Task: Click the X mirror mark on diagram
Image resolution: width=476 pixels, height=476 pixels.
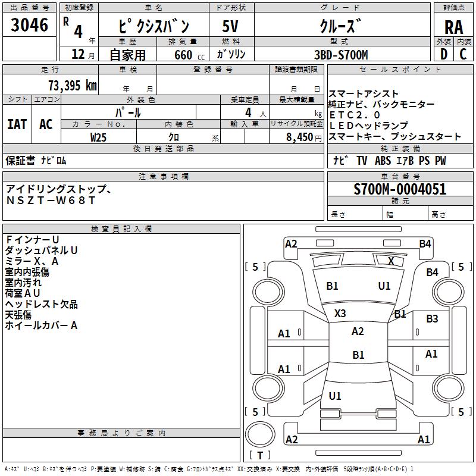Action: pyautogui.click(x=391, y=261)
